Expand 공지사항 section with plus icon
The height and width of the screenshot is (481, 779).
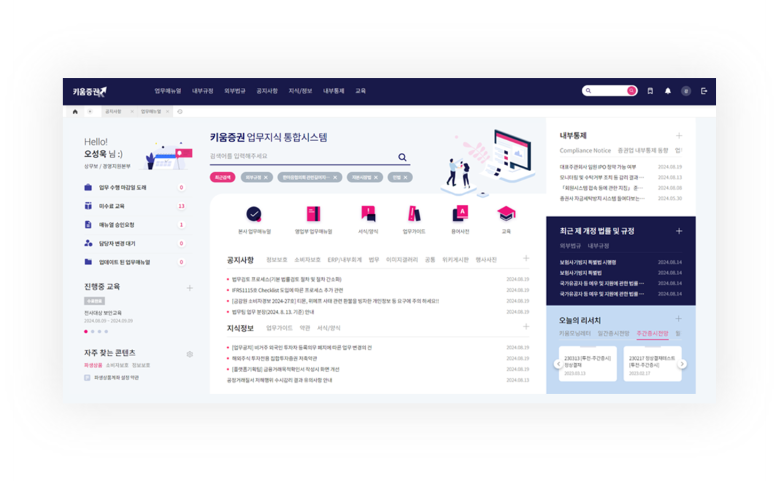point(526,258)
